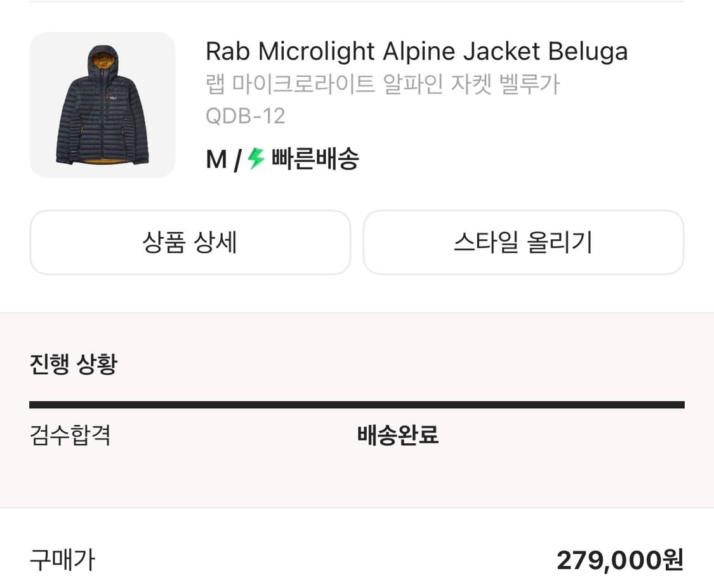This screenshot has height=588, width=714.
Task: Click the 구매가 purchase price label
Action: 62,559
